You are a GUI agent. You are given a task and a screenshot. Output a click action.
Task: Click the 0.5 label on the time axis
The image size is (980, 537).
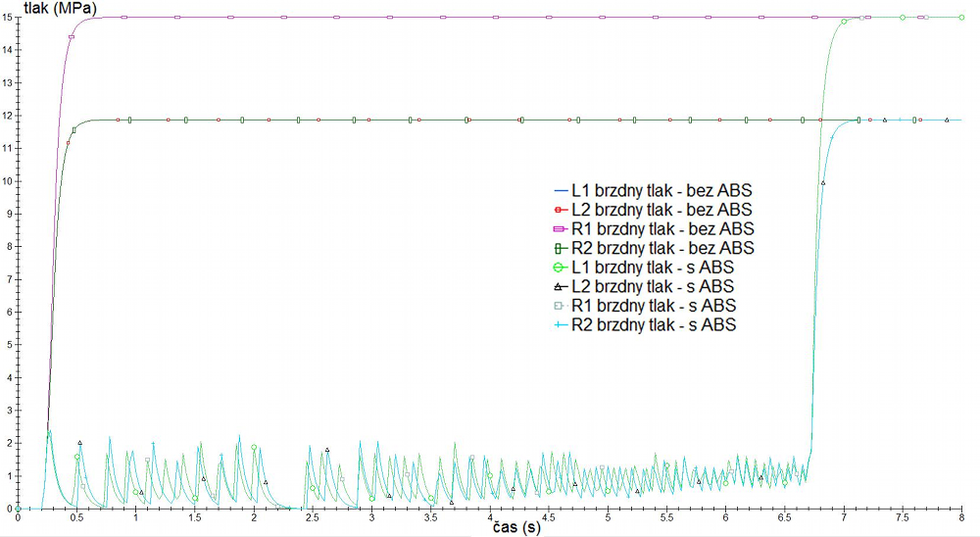coord(76,517)
